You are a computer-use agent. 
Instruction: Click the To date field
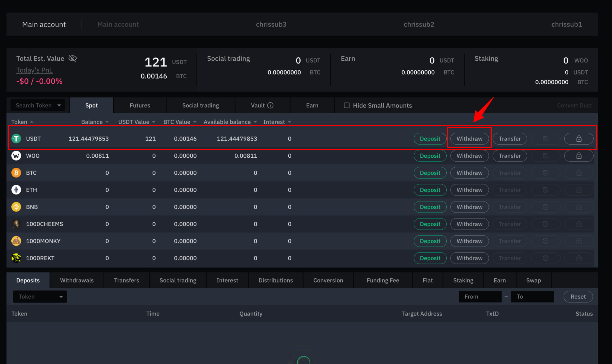tap(532, 297)
